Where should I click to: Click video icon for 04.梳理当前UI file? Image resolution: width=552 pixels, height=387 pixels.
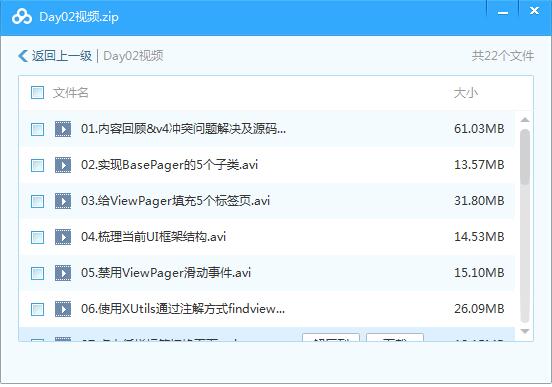coord(63,237)
